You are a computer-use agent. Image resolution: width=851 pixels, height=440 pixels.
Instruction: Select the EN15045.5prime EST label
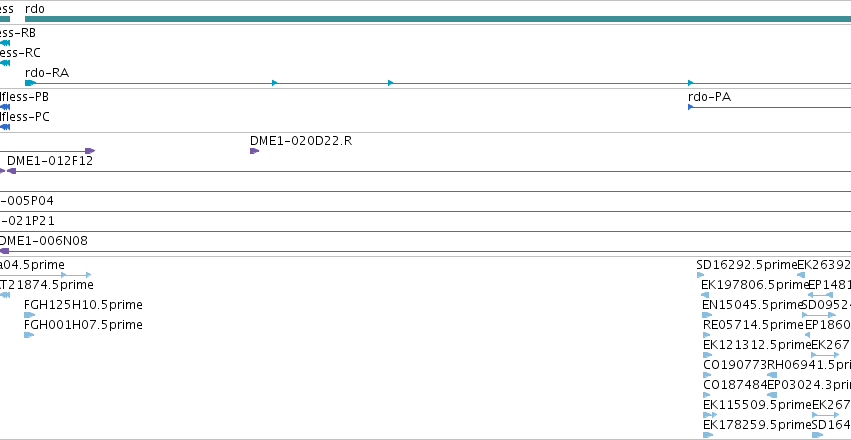coord(752,305)
